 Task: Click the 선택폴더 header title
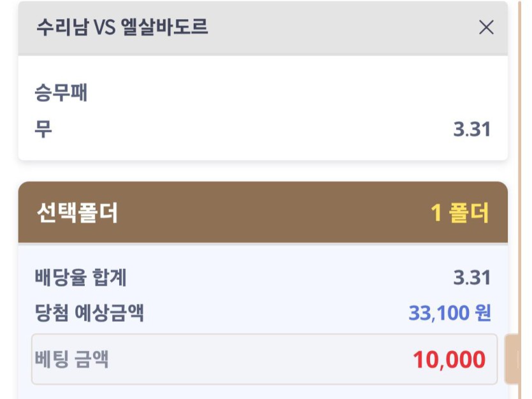[x=77, y=213]
